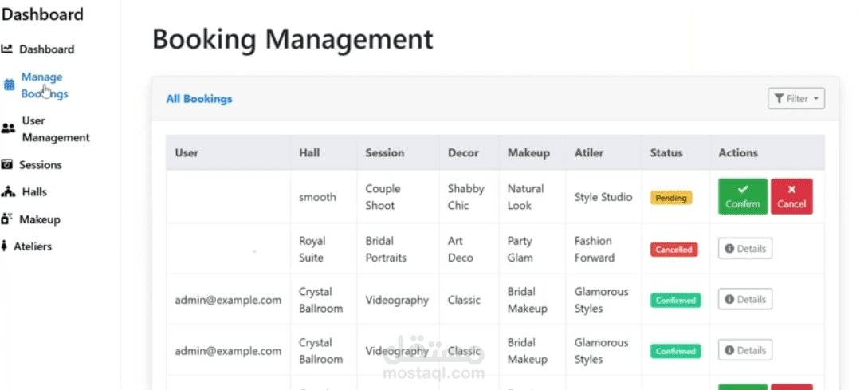
Task: Click the Makeup sidebar icon
Action: click(7, 219)
